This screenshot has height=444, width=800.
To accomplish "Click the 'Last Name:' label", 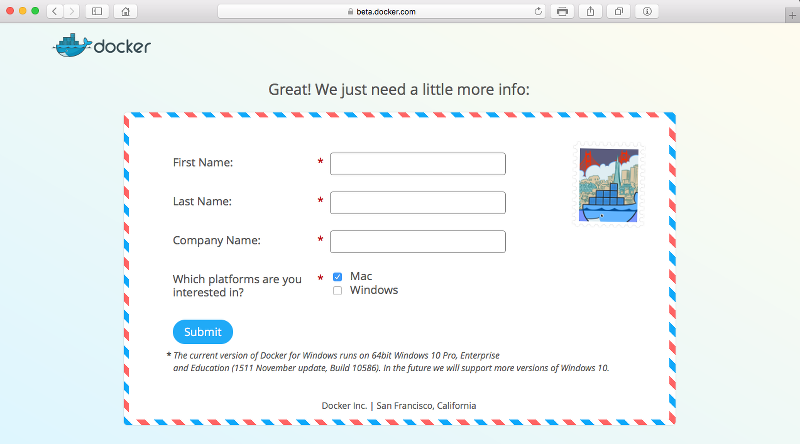I will tap(202, 201).
